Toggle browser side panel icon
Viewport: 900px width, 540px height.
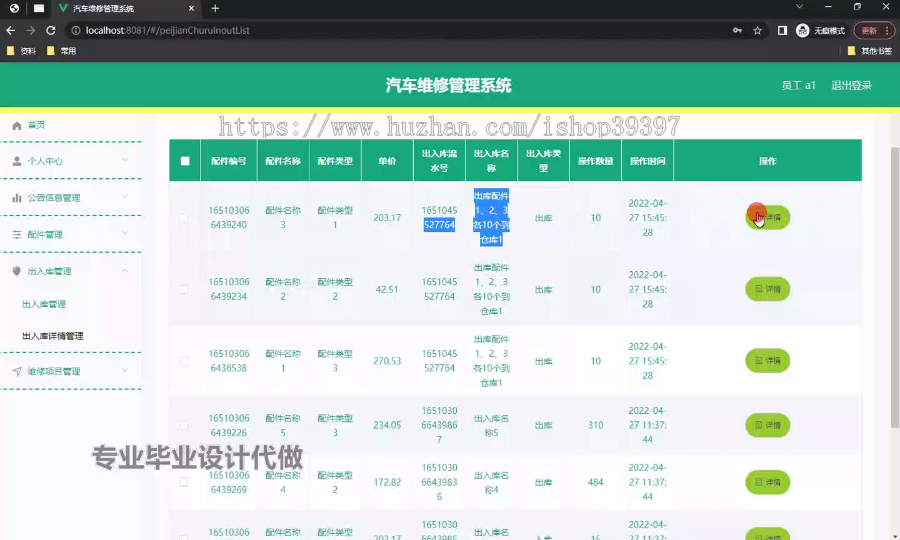pos(782,30)
